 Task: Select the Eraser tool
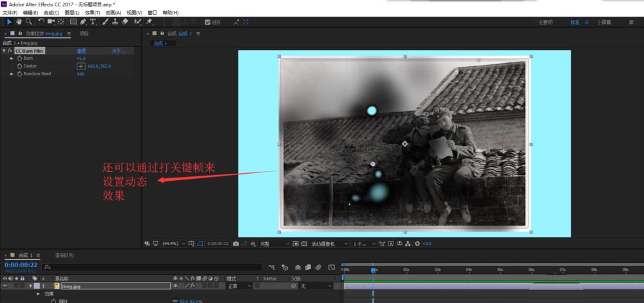(126, 22)
